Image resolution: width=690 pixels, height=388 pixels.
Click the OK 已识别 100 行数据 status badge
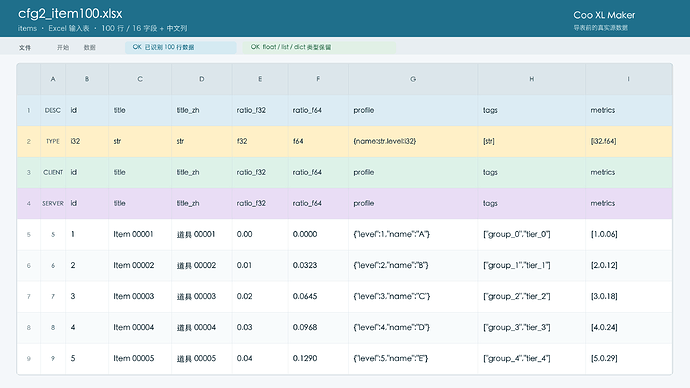[180, 48]
